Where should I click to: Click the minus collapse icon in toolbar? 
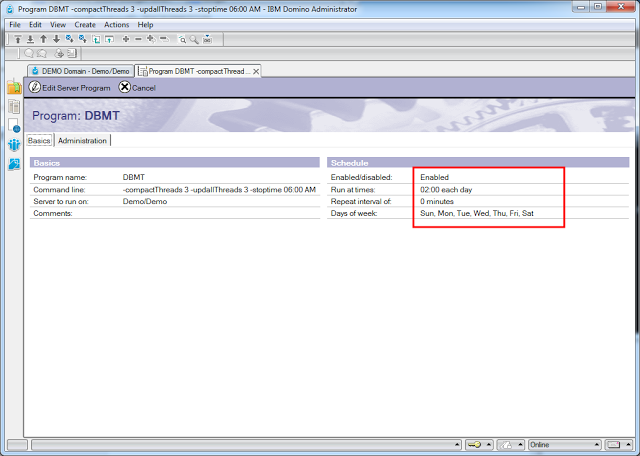[138, 39]
